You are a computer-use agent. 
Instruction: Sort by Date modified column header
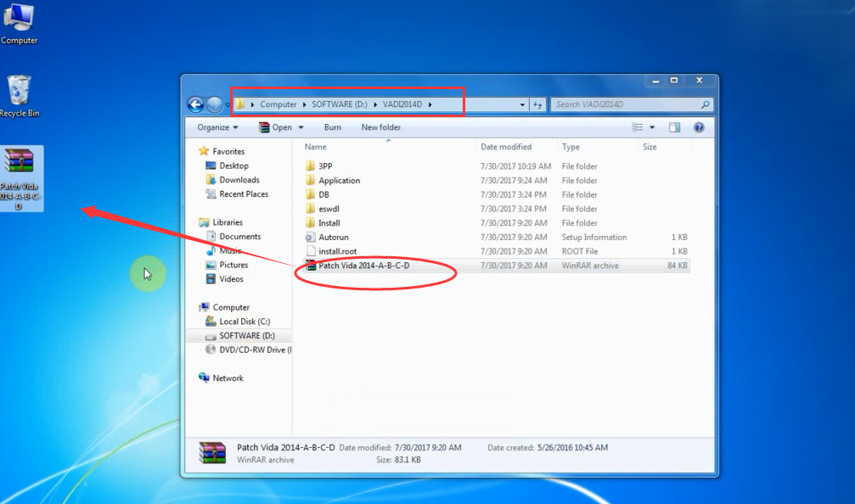[x=506, y=147]
